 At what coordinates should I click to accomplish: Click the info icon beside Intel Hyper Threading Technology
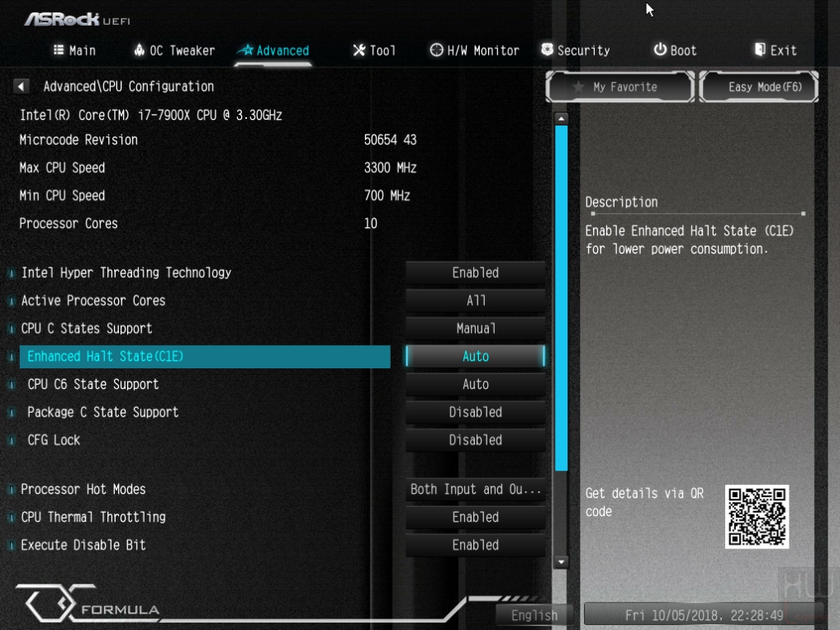point(11,273)
